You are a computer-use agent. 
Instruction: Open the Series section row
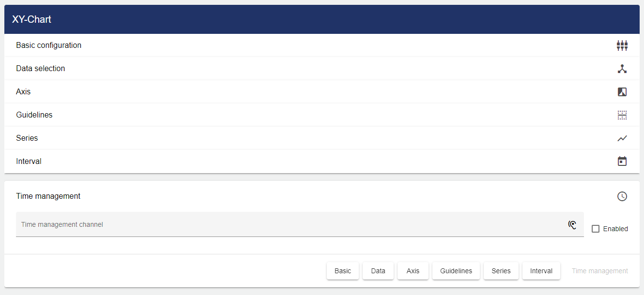[x=27, y=138]
